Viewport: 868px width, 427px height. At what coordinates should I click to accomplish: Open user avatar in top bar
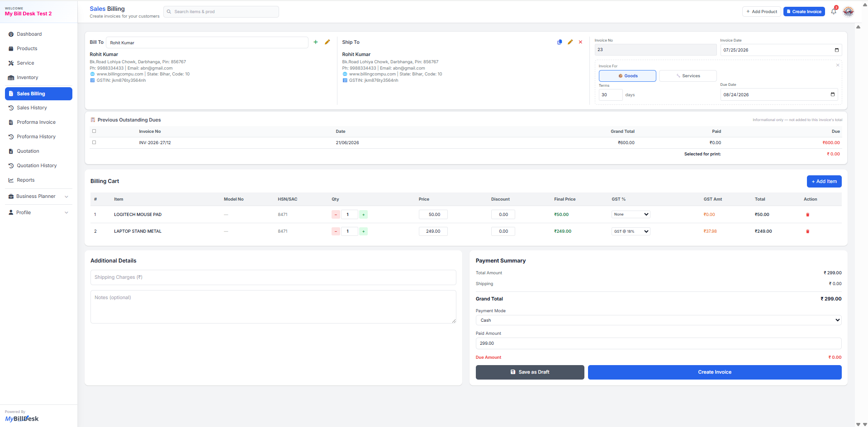pyautogui.click(x=849, y=12)
